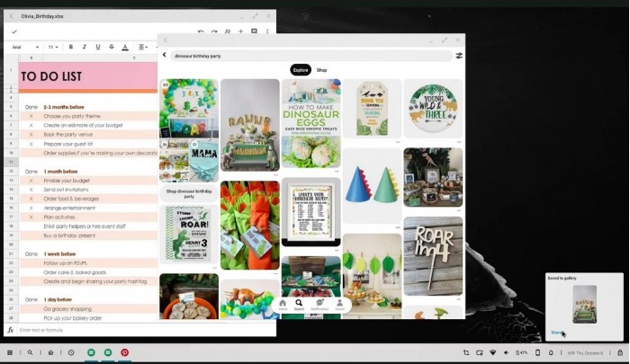Open the Thank You dinosaur tag pin
The width and height of the screenshot is (630, 364).
tap(372, 109)
